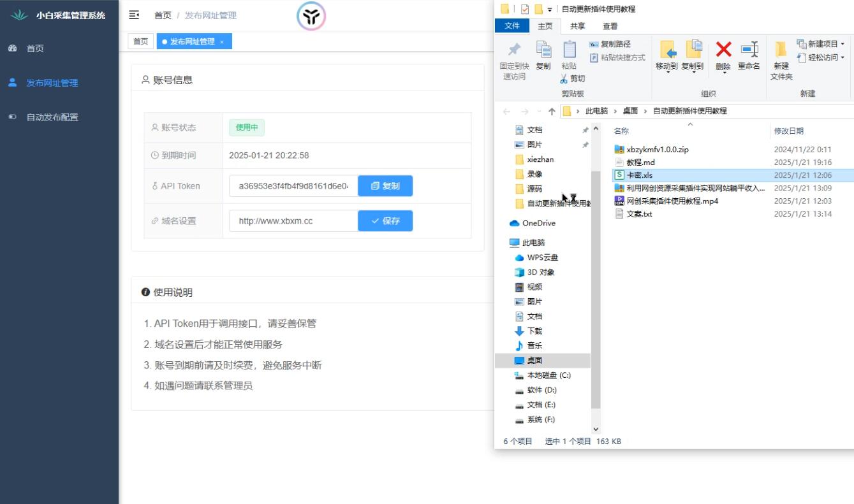Click the up-arrow to go to parent folder
The image size is (854, 504).
(x=551, y=111)
